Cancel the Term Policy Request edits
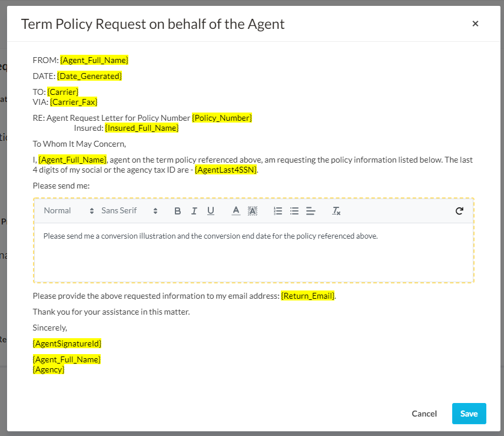 [424, 414]
